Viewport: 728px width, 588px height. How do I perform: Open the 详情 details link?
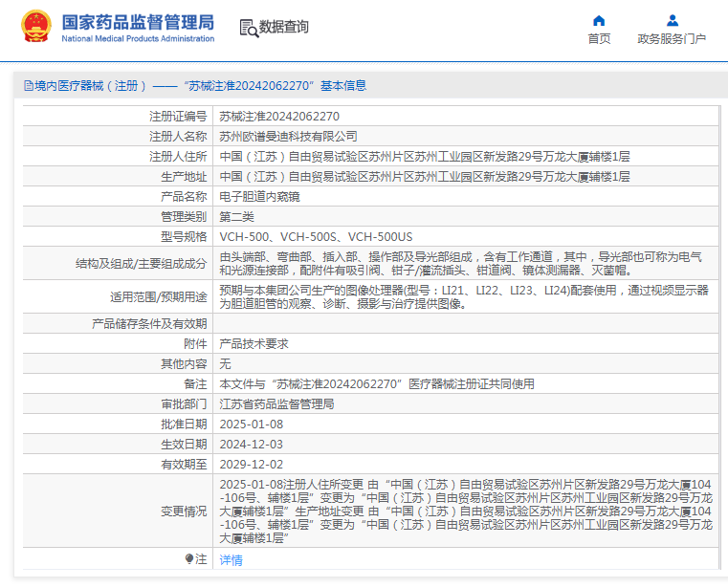[x=231, y=560]
